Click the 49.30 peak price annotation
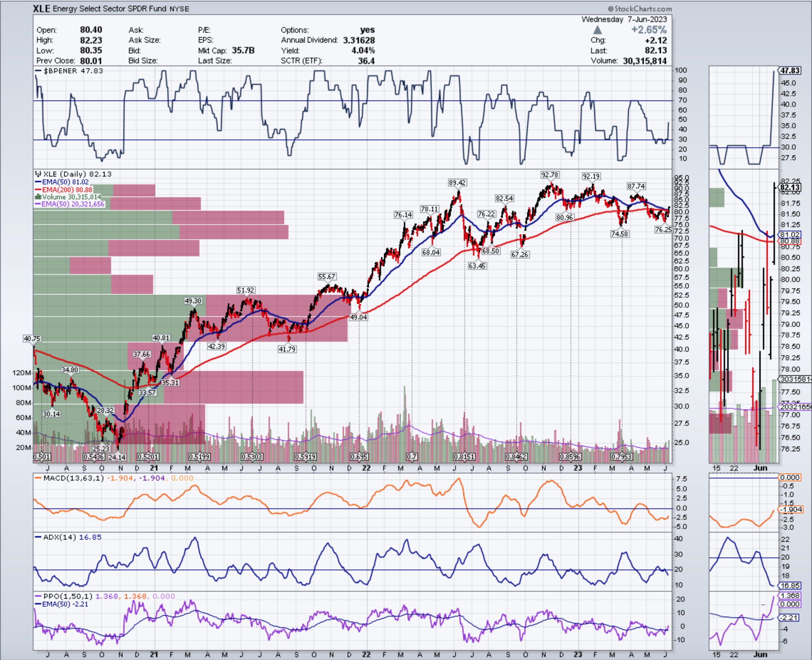Viewport: 812px width, 660px height. click(193, 301)
